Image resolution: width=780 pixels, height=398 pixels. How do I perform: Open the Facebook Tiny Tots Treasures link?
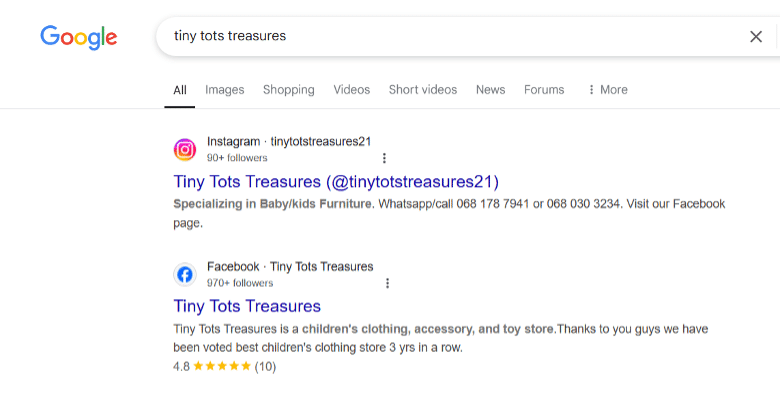point(247,306)
